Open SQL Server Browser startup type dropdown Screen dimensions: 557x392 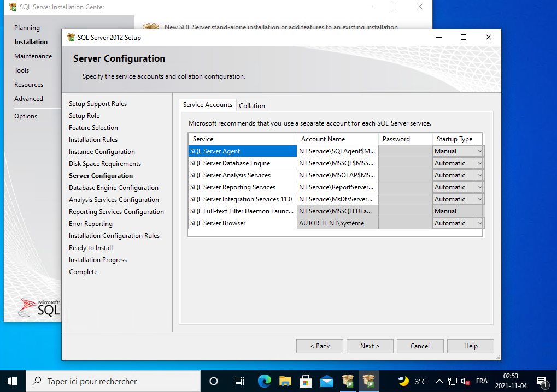pos(479,223)
